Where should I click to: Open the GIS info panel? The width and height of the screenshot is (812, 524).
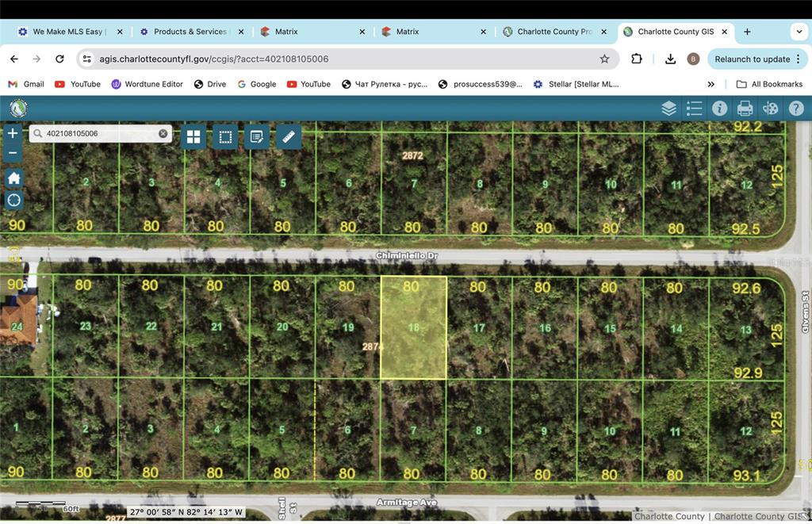pyautogui.click(x=719, y=109)
